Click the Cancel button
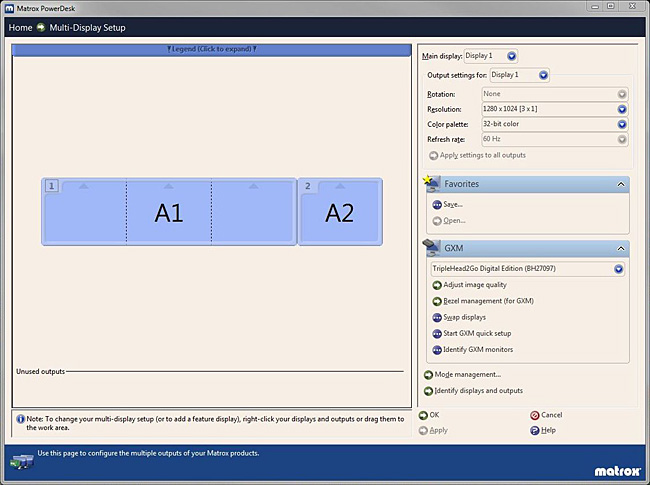Viewport: 650px width, 485px height. click(546, 415)
